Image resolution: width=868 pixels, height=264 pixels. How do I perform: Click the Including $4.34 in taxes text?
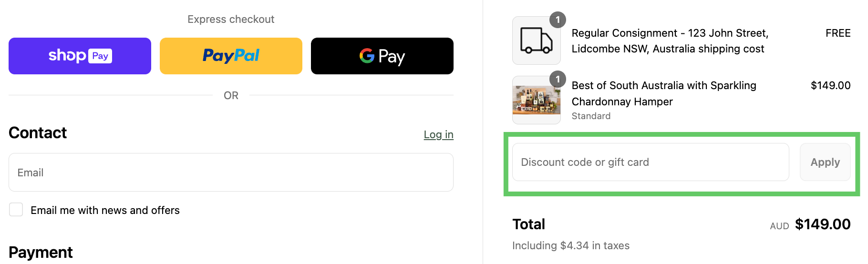point(571,245)
